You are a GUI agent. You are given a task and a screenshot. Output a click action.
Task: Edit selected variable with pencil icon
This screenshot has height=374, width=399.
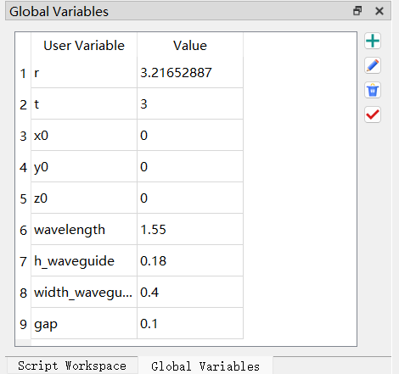click(372, 66)
